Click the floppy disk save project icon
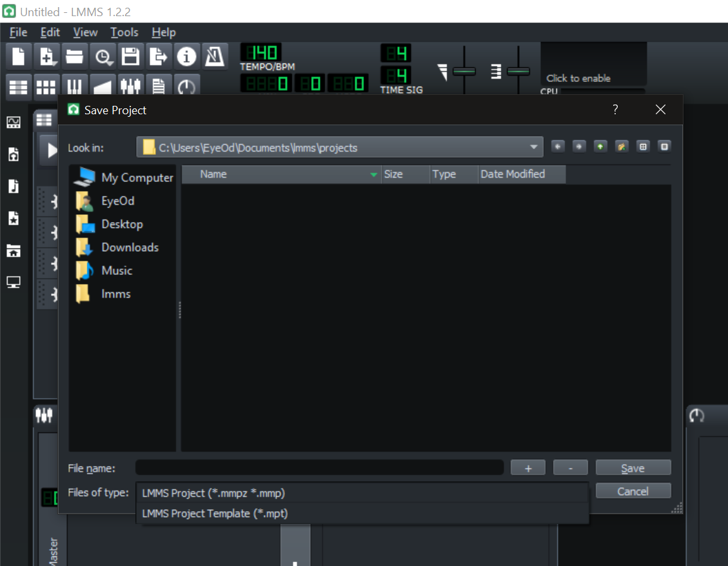 click(130, 57)
